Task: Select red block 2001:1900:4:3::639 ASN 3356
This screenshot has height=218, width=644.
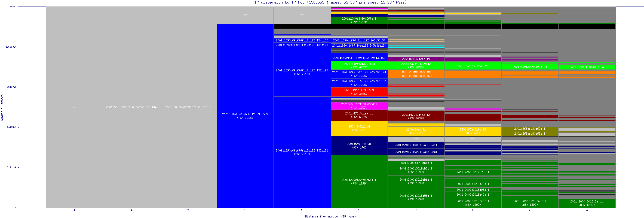Action: [359, 92]
